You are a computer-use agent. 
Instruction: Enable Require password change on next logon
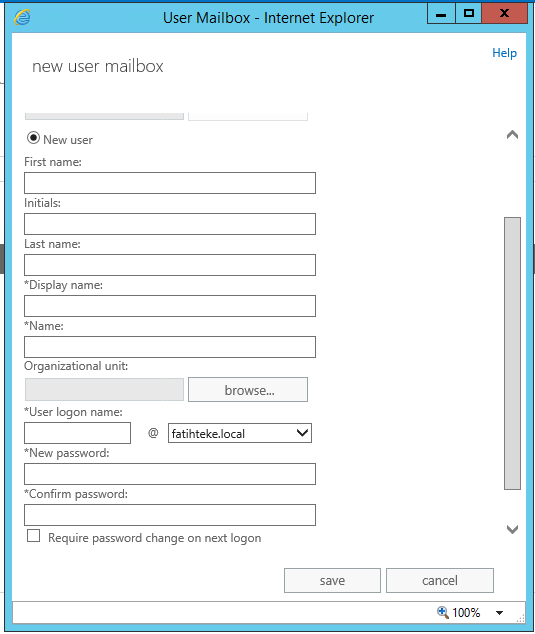coord(33,536)
